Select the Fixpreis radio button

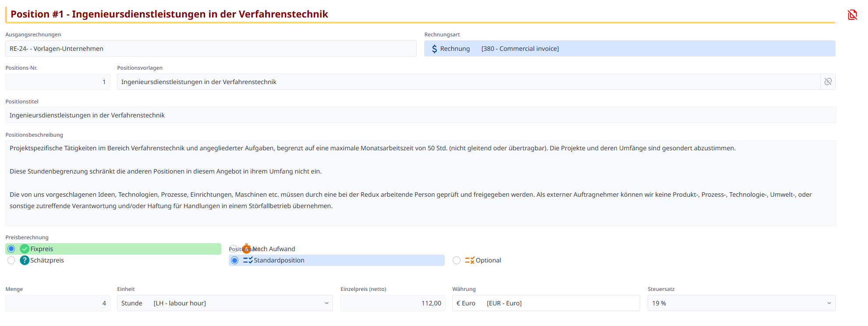pyautogui.click(x=11, y=249)
